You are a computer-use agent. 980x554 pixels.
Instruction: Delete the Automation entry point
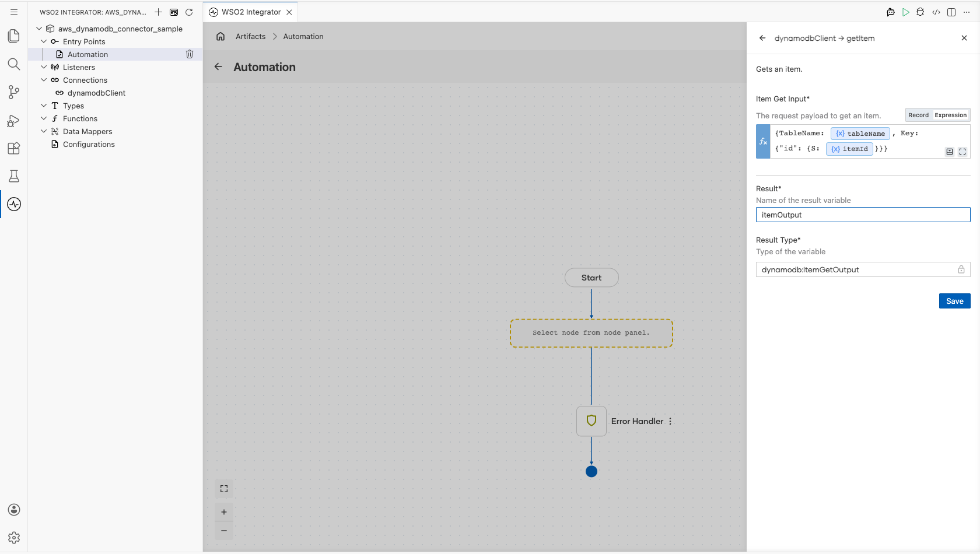click(x=190, y=54)
